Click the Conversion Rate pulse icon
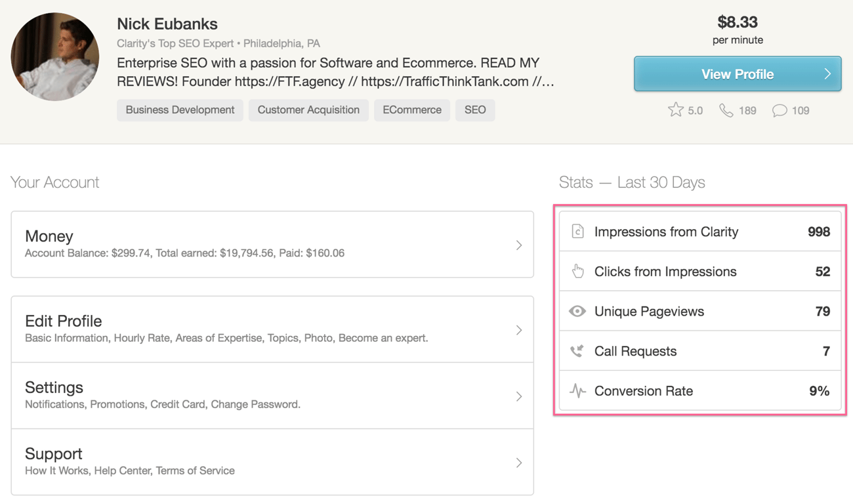Screen dimensions: 853x504 pyautogui.click(x=577, y=391)
